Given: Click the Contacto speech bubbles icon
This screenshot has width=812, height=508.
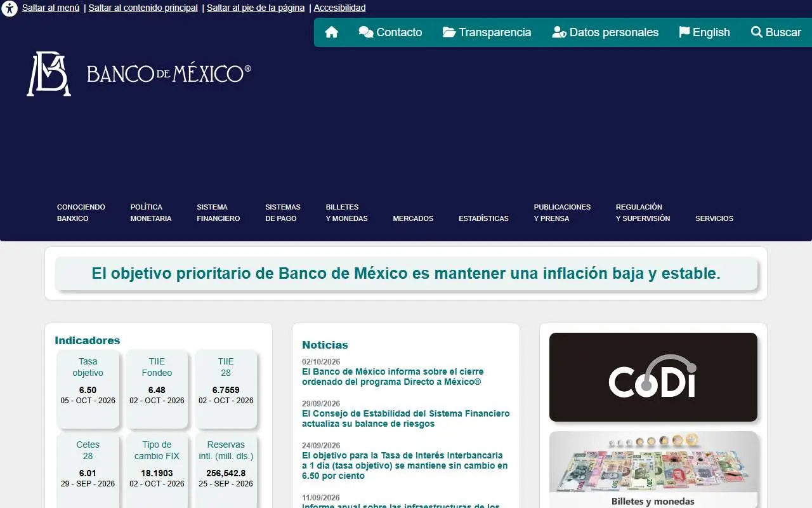Looking at the screenshot, I should (x=366, y=32).
